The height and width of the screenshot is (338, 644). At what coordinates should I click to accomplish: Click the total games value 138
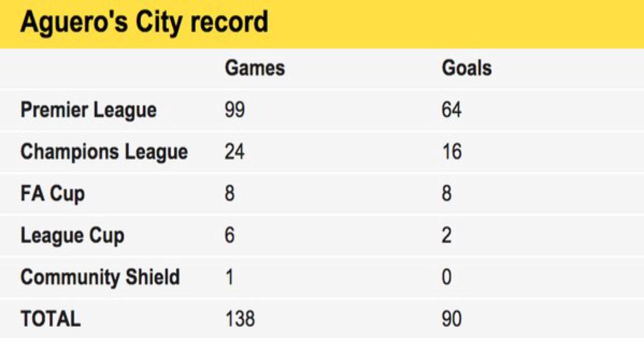pyautogui.click(x=239, y=319)
